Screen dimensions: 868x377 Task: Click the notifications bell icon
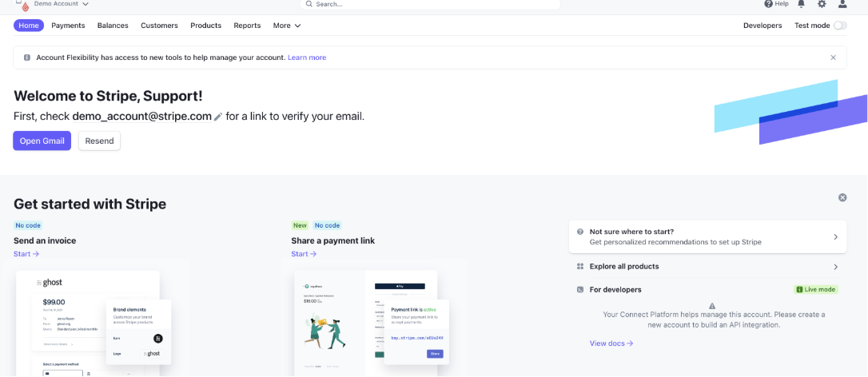tap(801, 4)
